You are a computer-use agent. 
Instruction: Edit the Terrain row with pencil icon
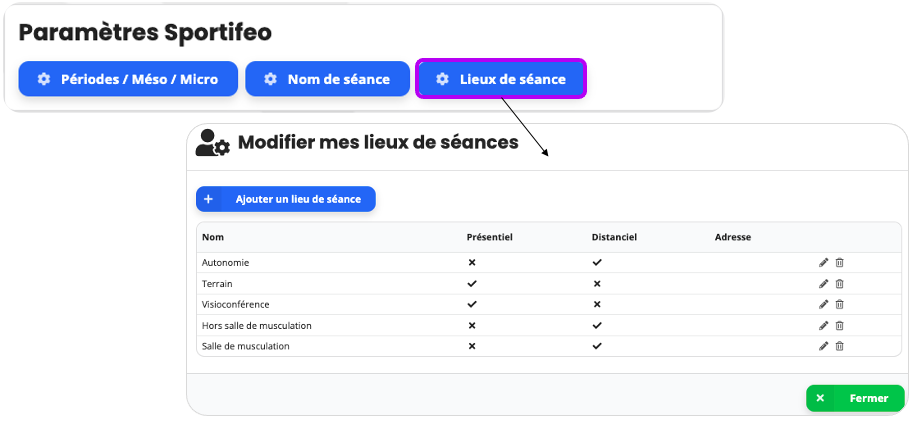(823, 284)
